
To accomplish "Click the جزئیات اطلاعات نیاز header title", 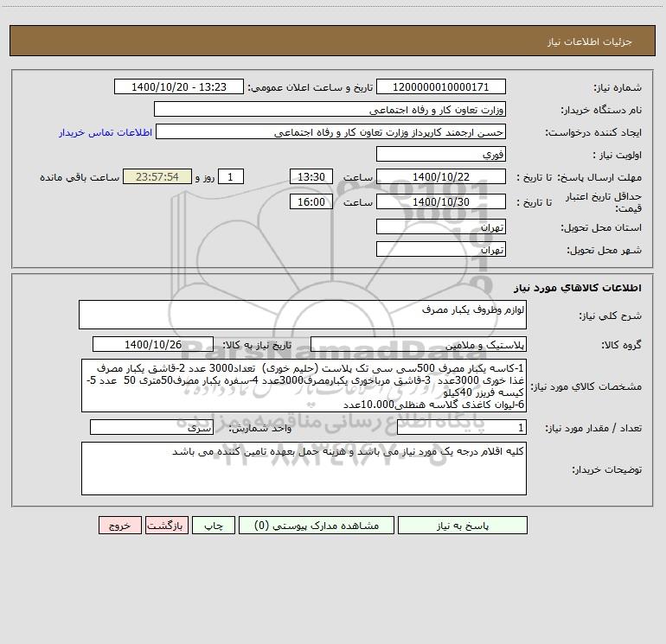I will click(590, 41).
